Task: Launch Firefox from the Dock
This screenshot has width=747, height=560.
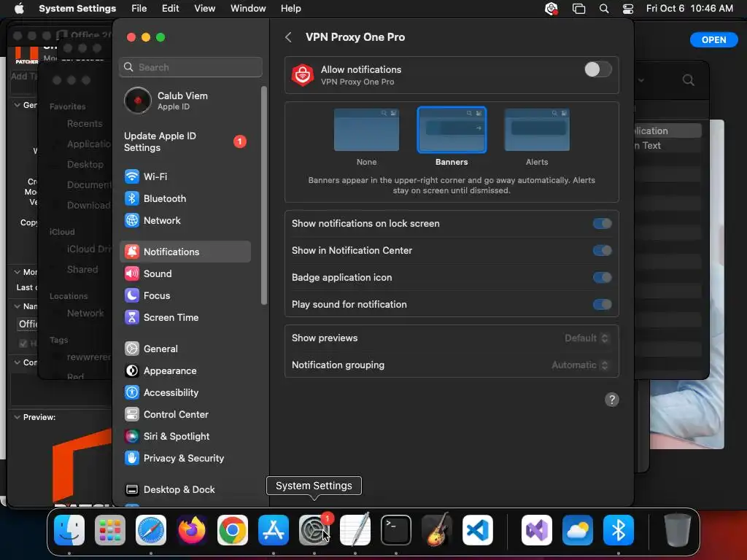Action: tap(192, 530)
